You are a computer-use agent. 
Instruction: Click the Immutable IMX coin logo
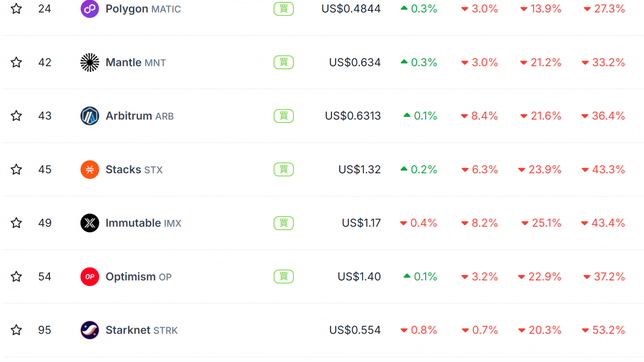pyautogui.click(x=90, y=223)
